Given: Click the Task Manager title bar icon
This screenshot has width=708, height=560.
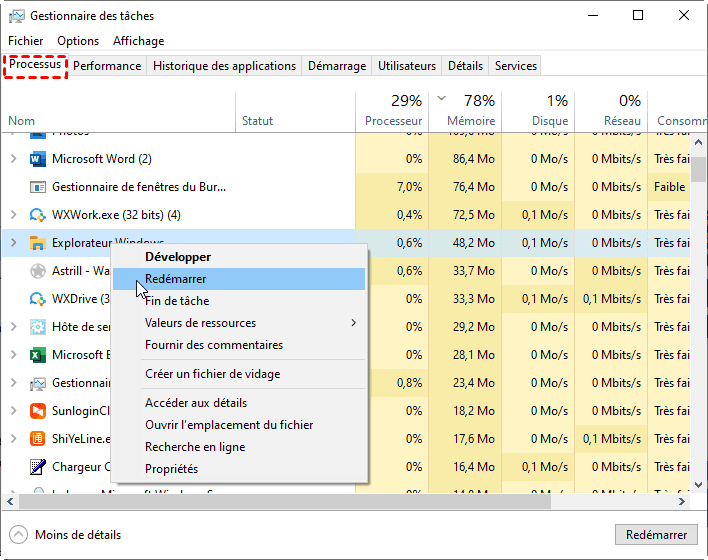Looking at the screenshot, I should [x=15, y=16].
